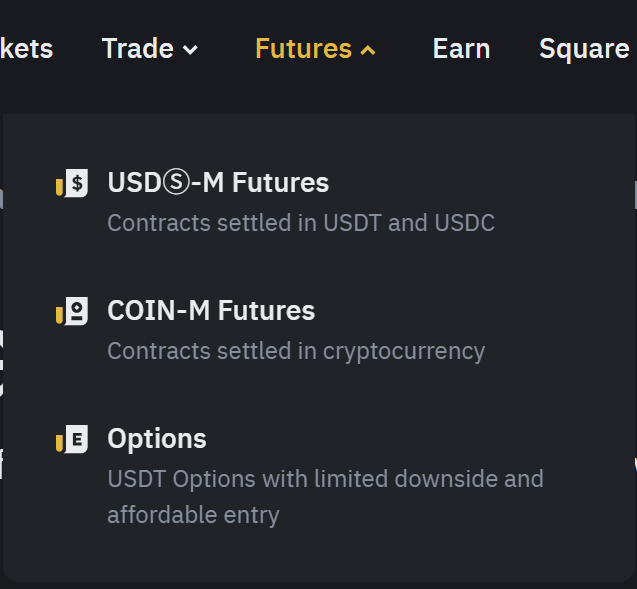
Task: Open the Square section
Action: (584, 48)
